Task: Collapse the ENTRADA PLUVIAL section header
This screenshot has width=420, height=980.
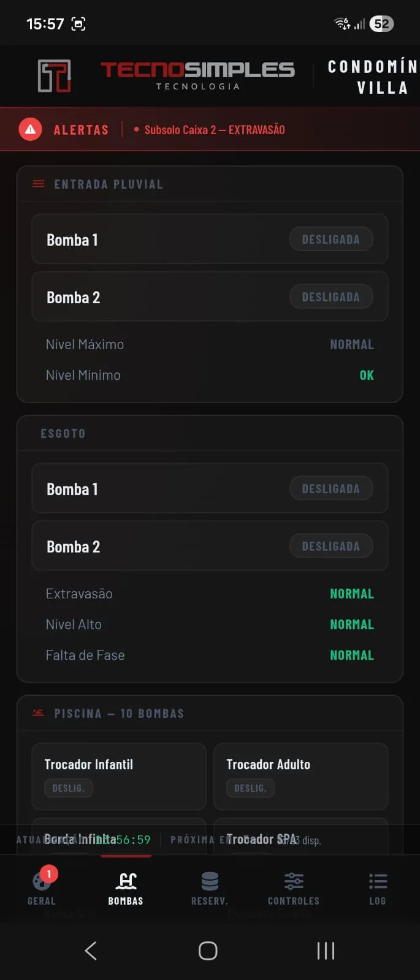Action: 209,184
